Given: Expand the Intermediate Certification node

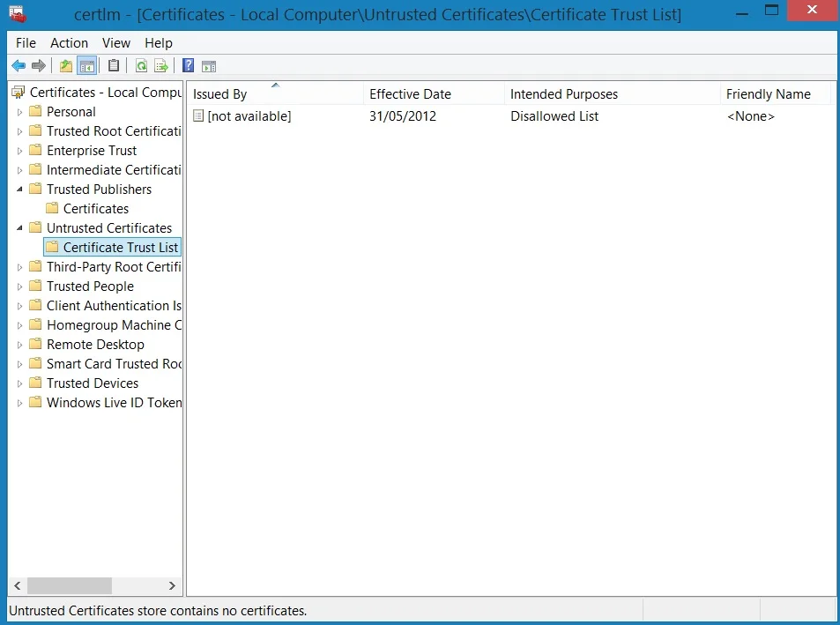Looking at the screenshot, I should point(19,170).
